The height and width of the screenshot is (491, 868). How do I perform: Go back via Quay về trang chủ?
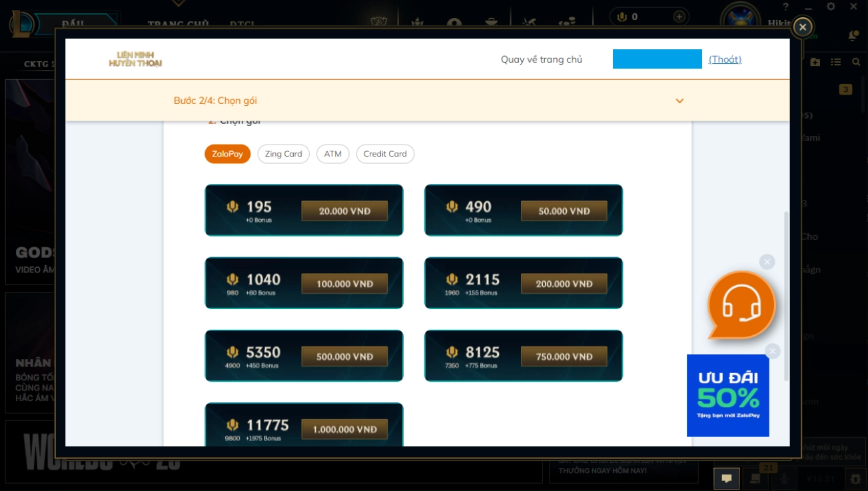541,59
